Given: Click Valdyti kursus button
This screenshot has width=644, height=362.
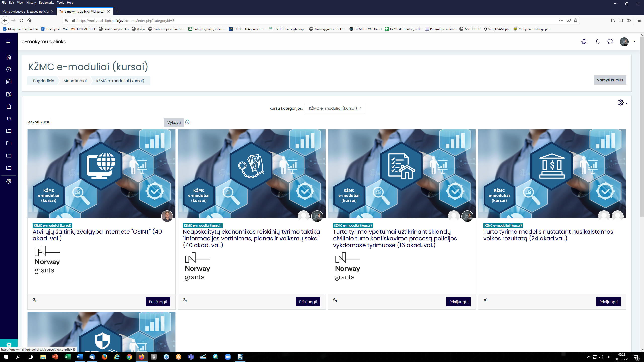Looking at the screenshot, I should [610, 80].
